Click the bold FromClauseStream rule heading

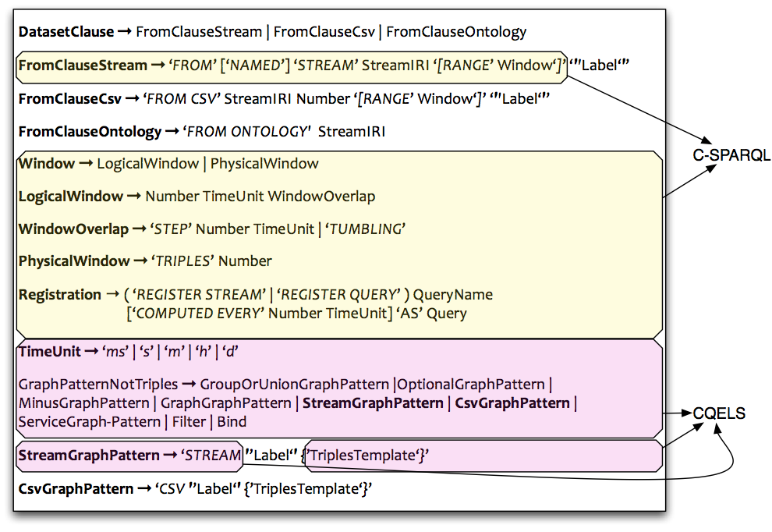[83, 66]
